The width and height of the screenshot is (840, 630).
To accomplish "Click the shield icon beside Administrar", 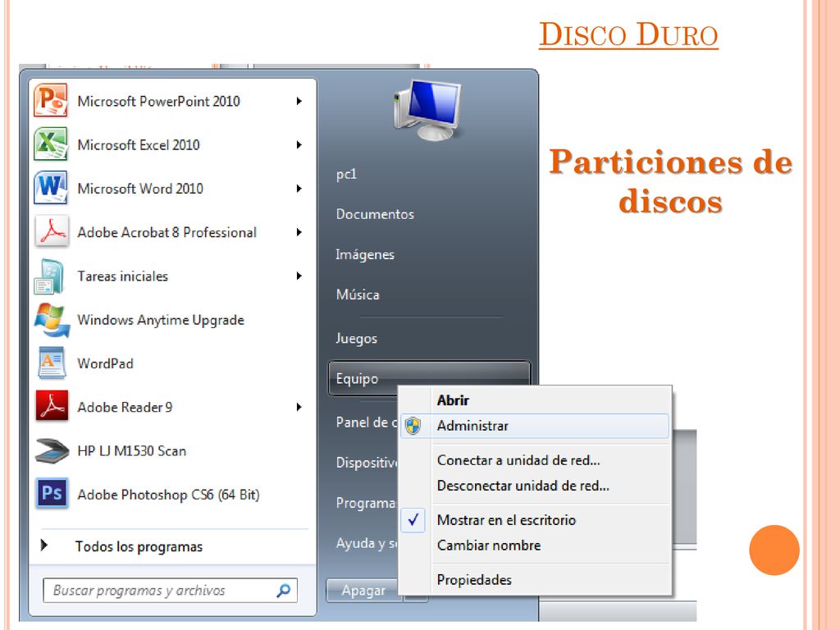I will 413,427.
